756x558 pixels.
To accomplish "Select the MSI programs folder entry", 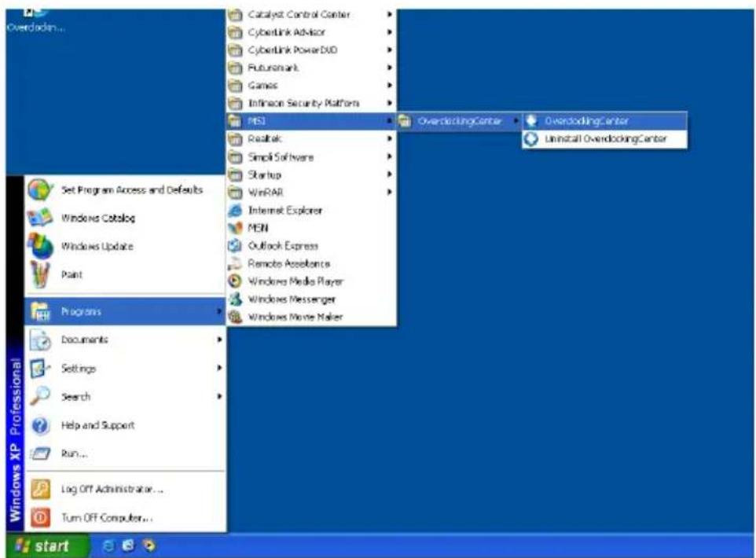I will click(x=311, y=121).
